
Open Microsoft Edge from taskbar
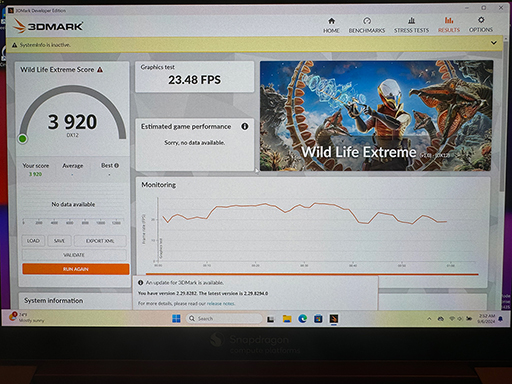click(303, 319)
